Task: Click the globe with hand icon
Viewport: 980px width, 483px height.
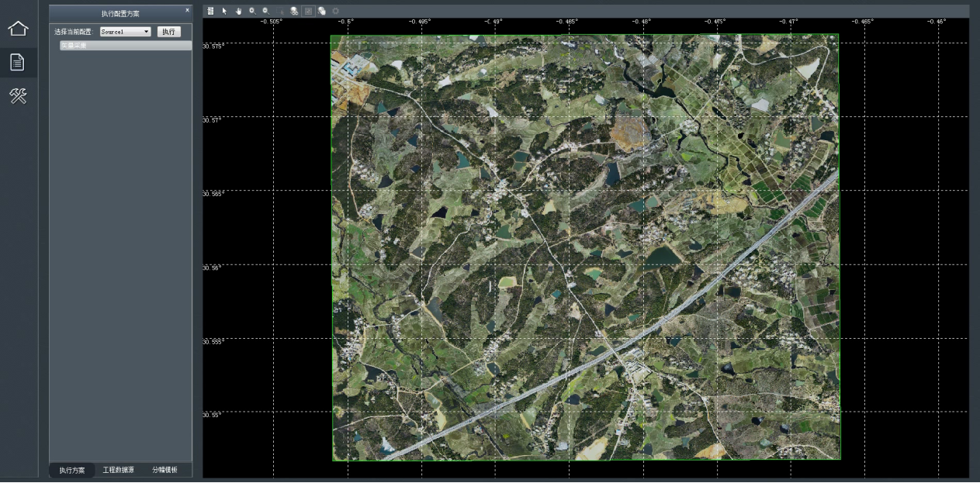Action: (x=321, y=11)
